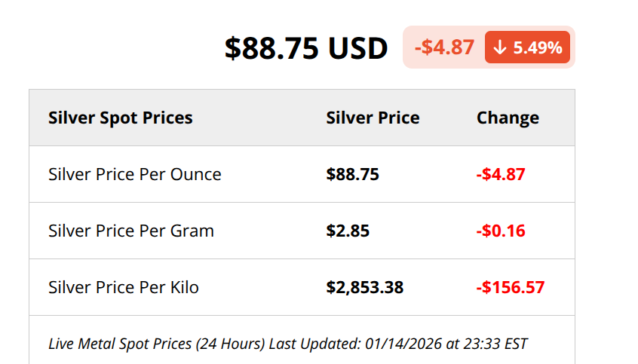Select the Silver Price column header
This screenshot has height=364, width=638.
[x=373, y=118]
